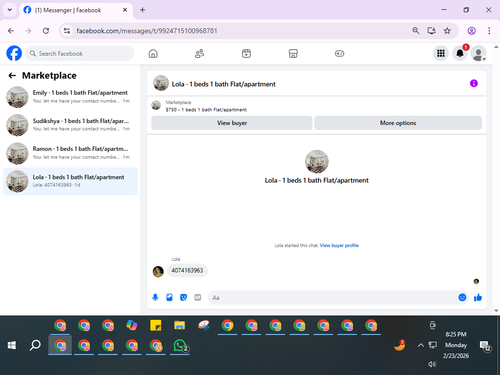This screenshot has width=500, height=375.
Task: Open the Emily conversation
Action: pos(70,97)
